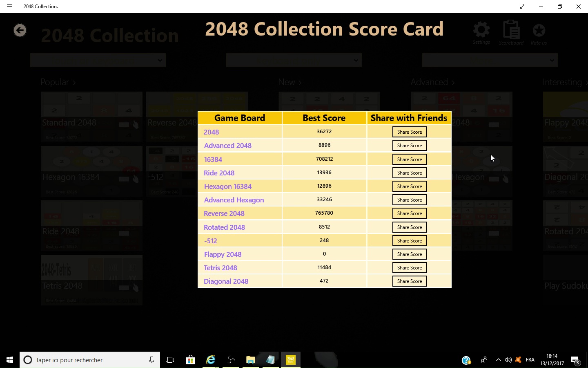
Task: Open the ScoreBoard clipboard icon
Action: [511, 31]
